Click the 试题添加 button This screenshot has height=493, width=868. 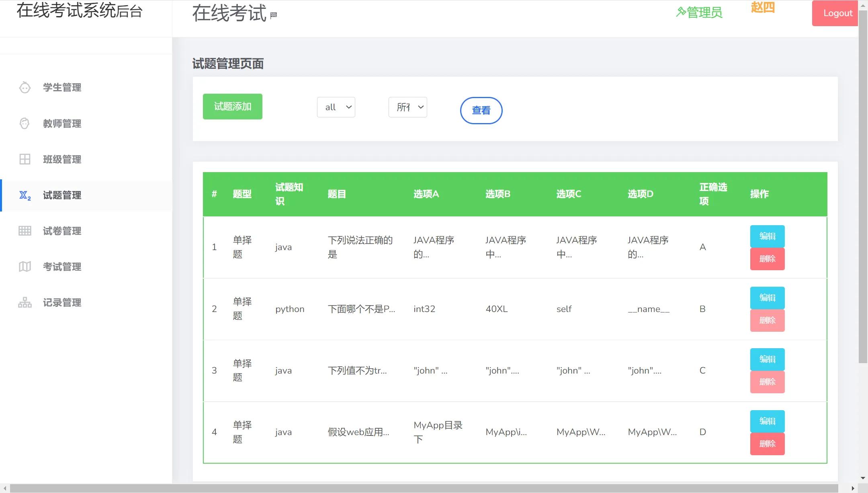232,106
